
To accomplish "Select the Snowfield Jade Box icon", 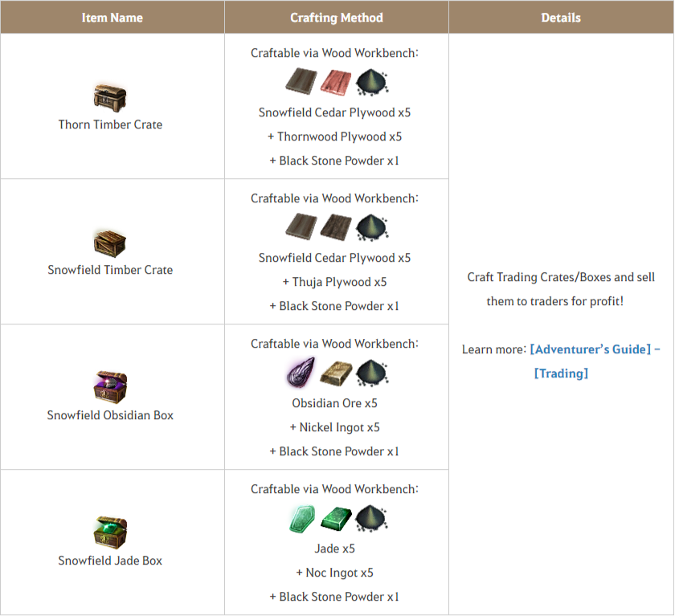I will (110, 532).
